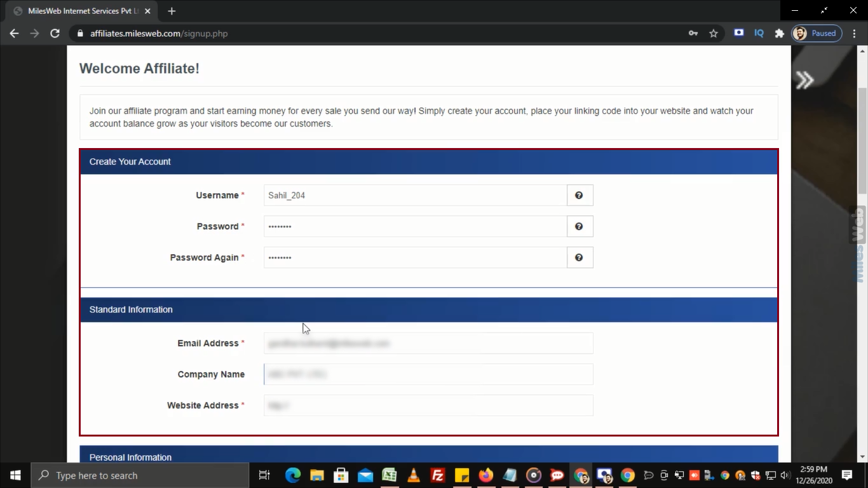Bookmark this page with the star icon
The width and height of the screenshot is (868, 488).
tap(714, 33)
